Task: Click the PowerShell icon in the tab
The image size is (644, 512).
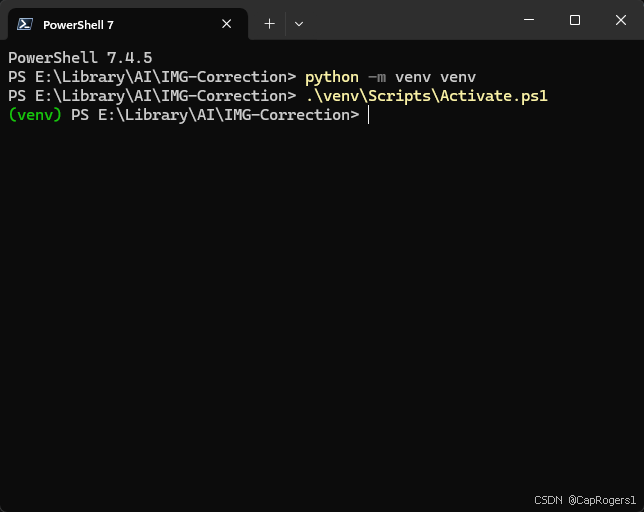Action: click(x=25, y=24)
